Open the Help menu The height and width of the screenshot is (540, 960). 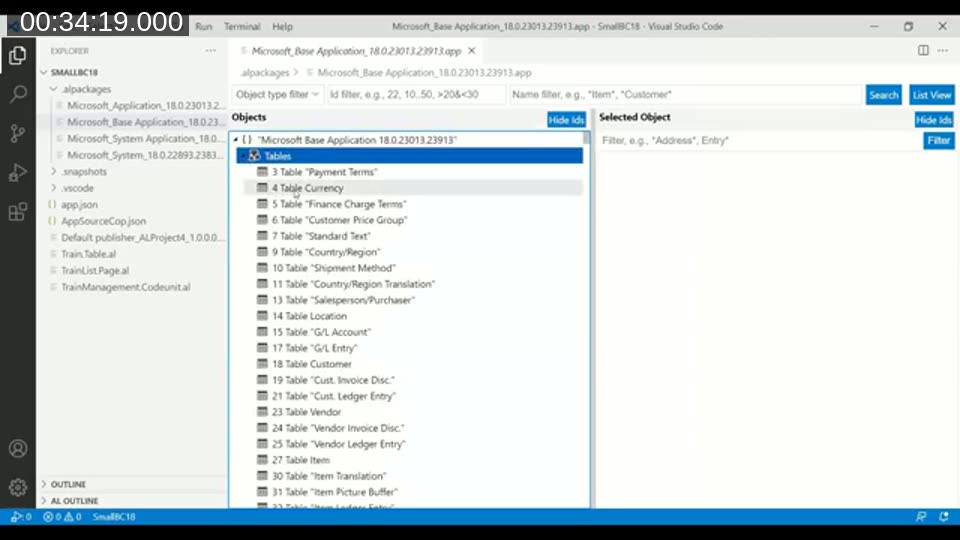[x=282, y=26]
